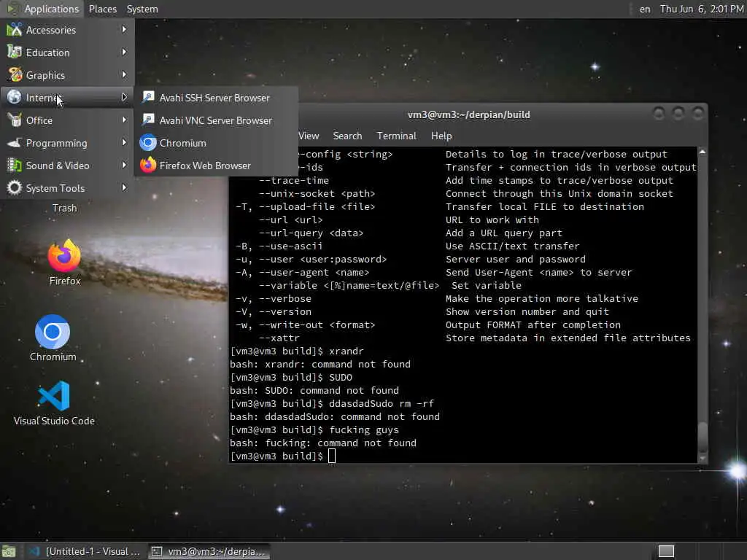Viewport: 747px width, 560px height.
Task: Expand the Accessories submenu arrow
Action: 124,29
